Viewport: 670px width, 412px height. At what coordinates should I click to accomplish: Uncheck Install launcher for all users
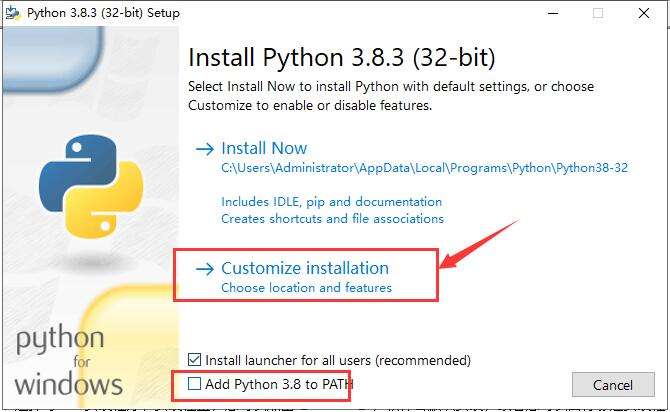click(x=195, y=360)
